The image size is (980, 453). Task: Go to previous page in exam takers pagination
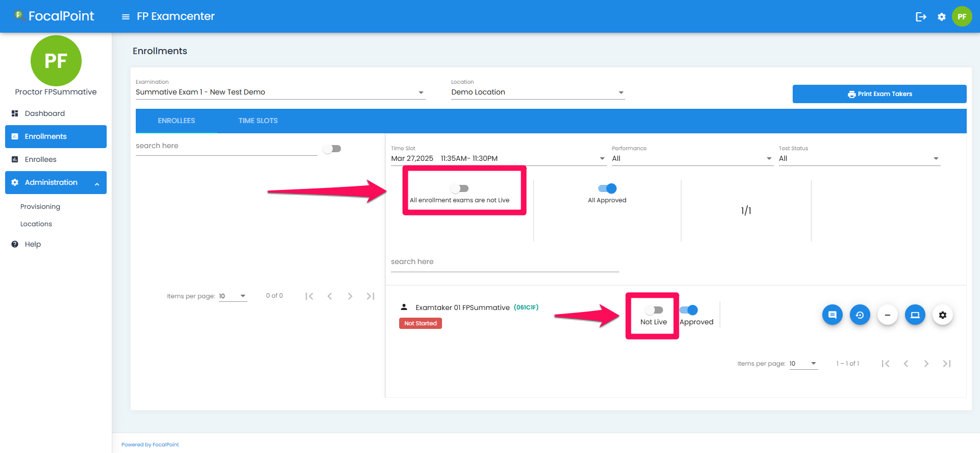pyautogui.click(x=906, y=364)
